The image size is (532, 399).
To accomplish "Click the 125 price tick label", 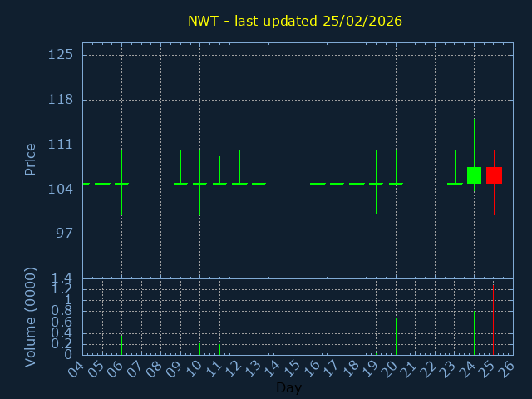I will coord(61,55).
